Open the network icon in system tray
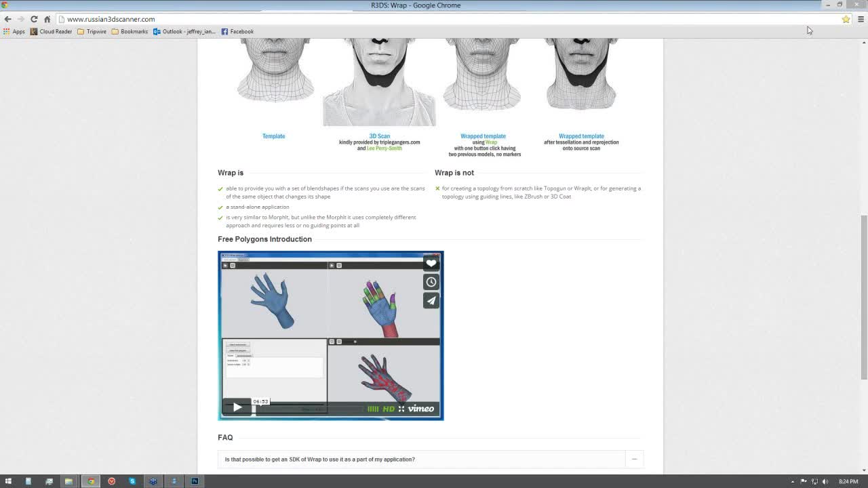The width and height of the screenshot is (868, 488). [814, 481]
